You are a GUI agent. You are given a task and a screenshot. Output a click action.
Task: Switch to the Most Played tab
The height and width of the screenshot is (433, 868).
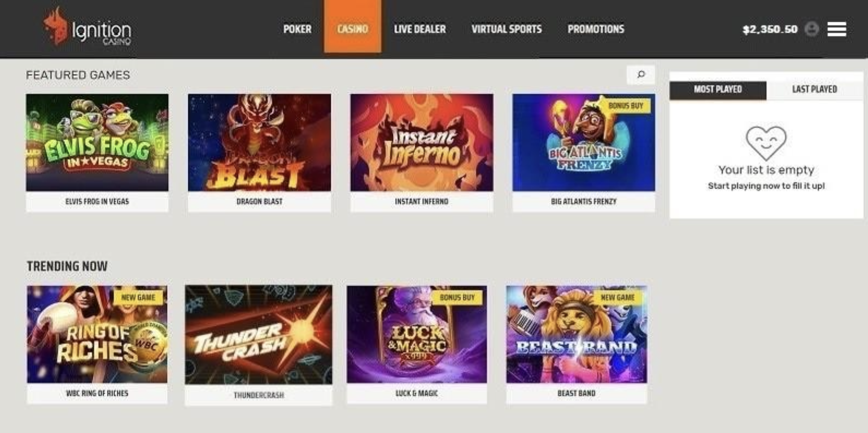tap(718, 89)
